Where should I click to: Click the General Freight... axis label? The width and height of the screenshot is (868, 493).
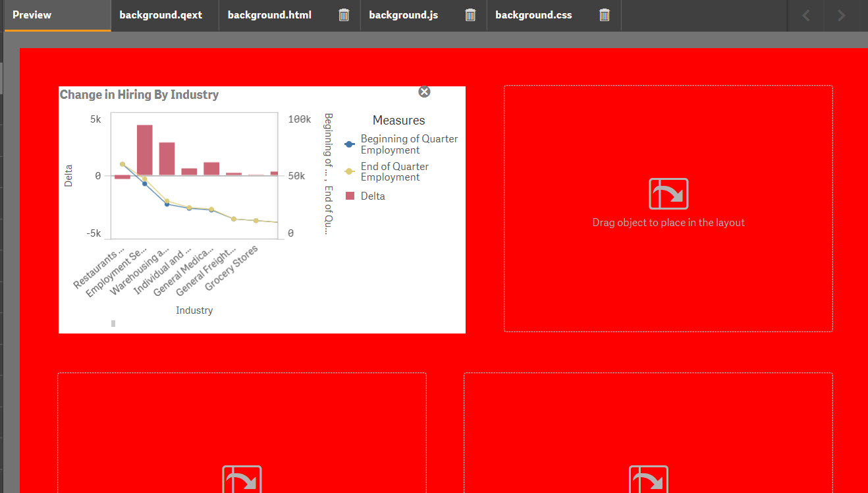pyautogui.click(x=206, y=272)
